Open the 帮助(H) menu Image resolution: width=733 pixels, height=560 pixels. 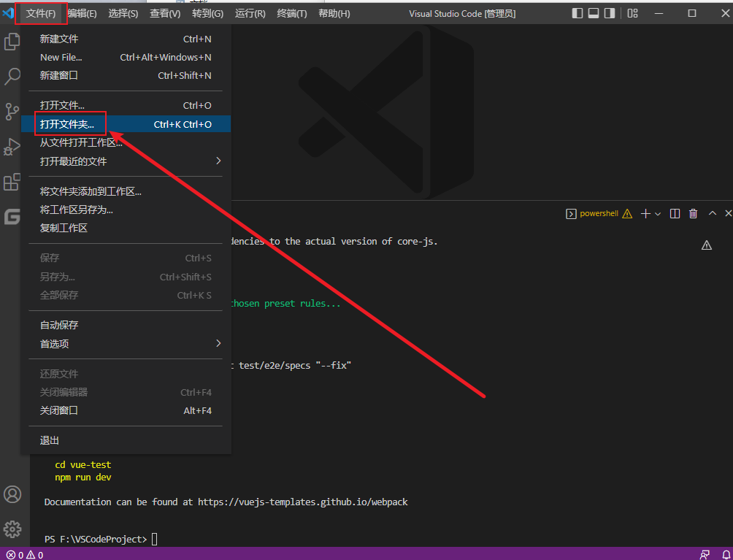tap(334, 14)
